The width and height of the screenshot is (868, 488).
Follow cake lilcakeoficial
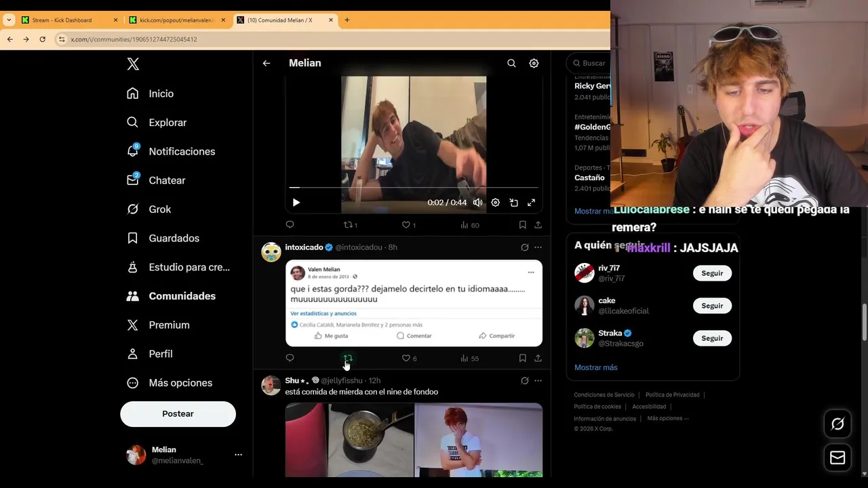click(712, 306)
